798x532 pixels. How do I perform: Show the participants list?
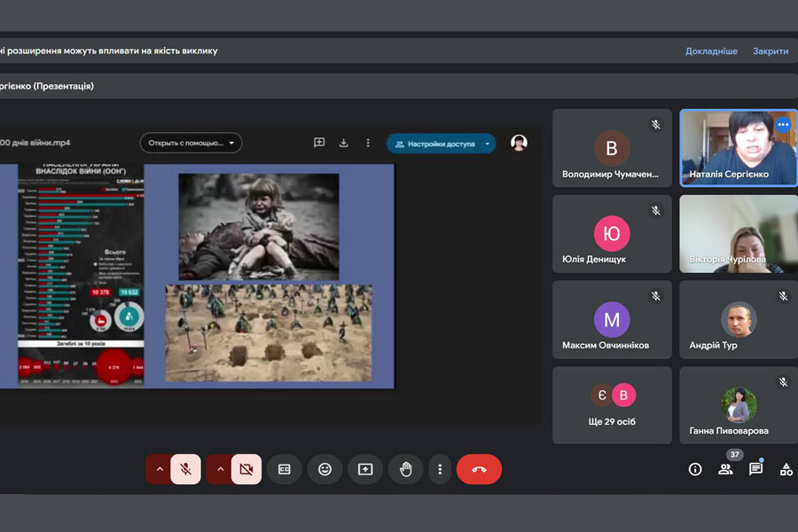coord(725,469)
